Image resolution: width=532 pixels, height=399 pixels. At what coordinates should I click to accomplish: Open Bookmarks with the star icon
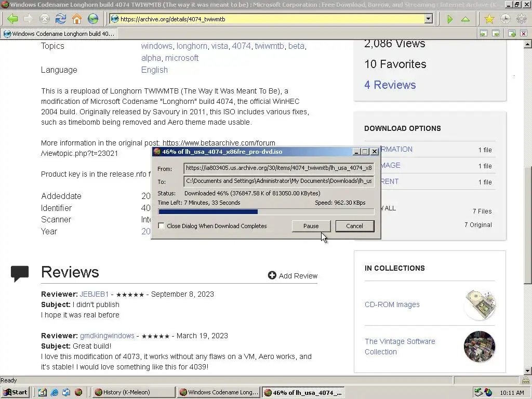(x=489, y=19)
